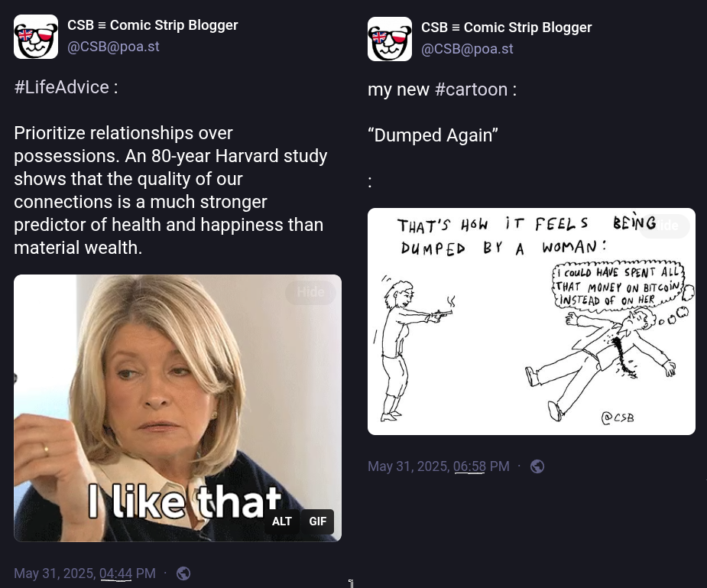Show the ALT text badge on the GIF
The height and width of the screenshot is (588, 707).
point(282,521)
